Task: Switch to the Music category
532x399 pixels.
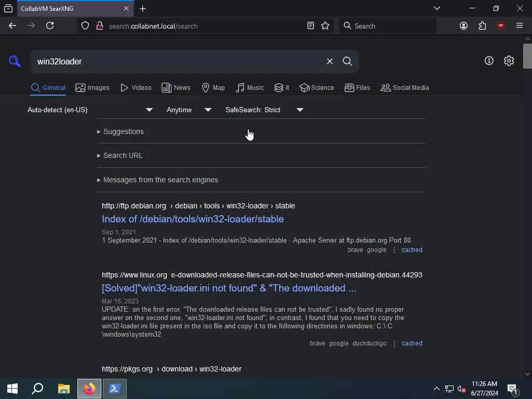Action: click(x=250, y=87)
